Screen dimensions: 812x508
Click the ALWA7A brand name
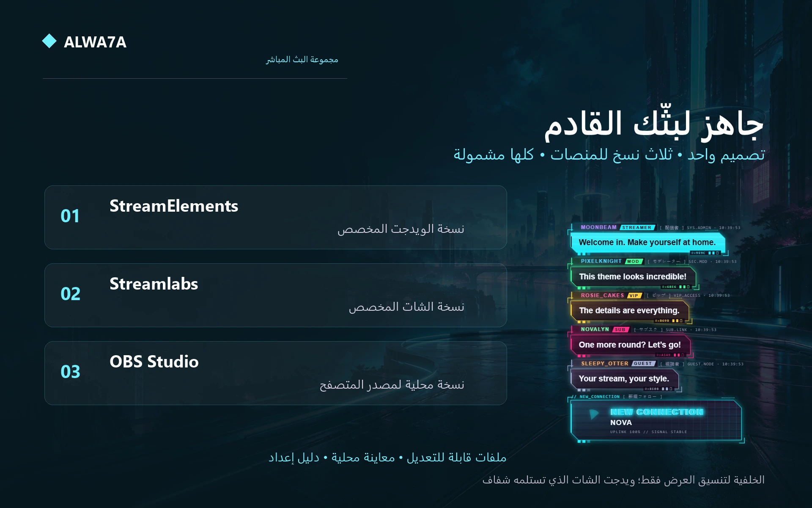[95, 42]
